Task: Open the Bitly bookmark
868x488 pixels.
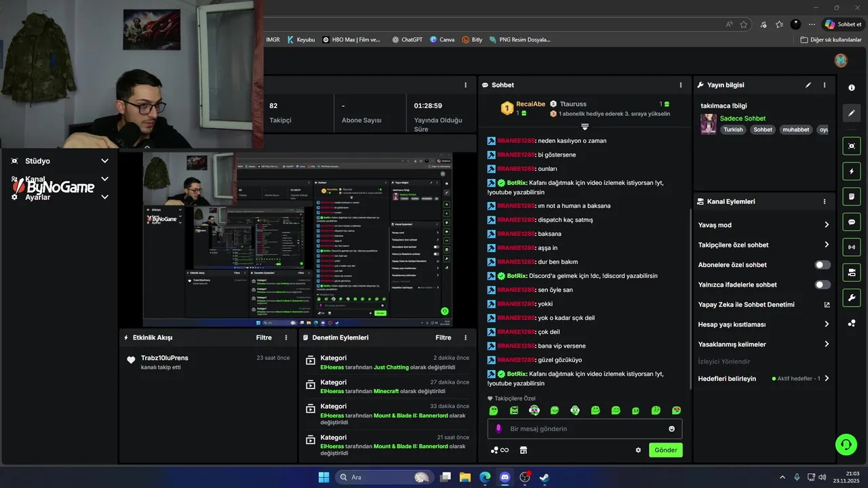Action: (472, 40)
